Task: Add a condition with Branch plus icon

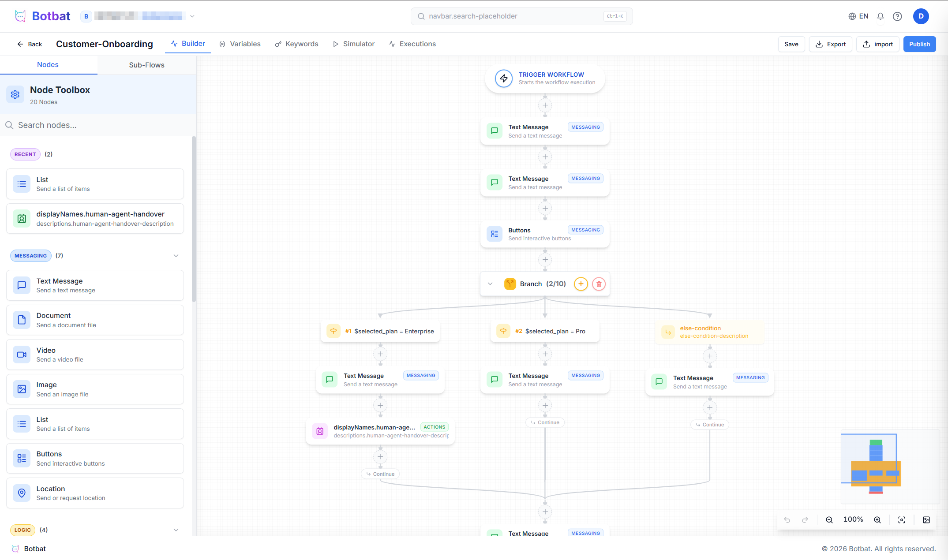Action: [x=581, y=284]
